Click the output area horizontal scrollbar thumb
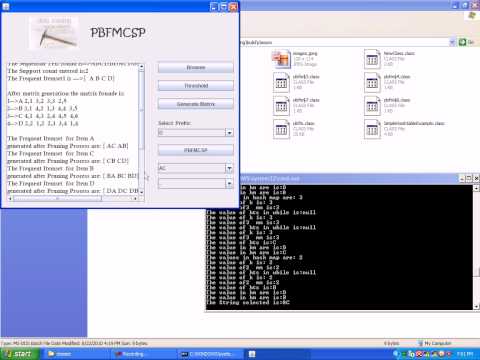This screenshot has height=360, width=480. [x=57, y=199]
